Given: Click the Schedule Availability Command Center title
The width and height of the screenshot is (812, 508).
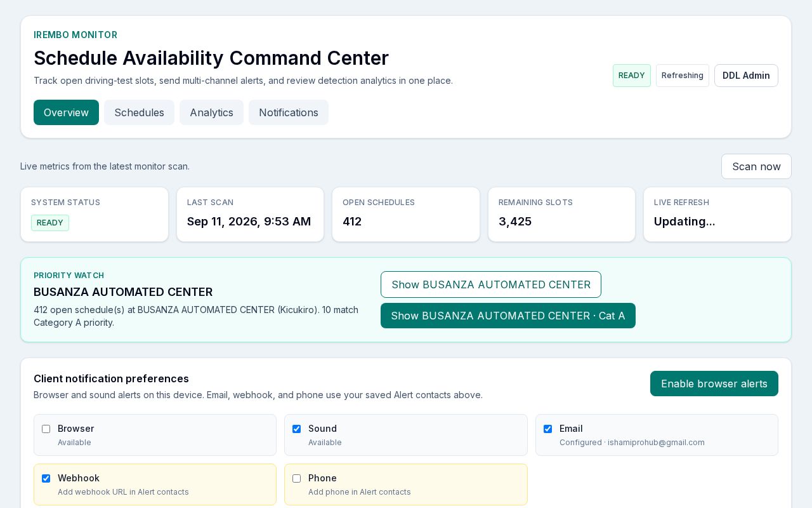Looking at the screenshot, I should pos(211,58).
